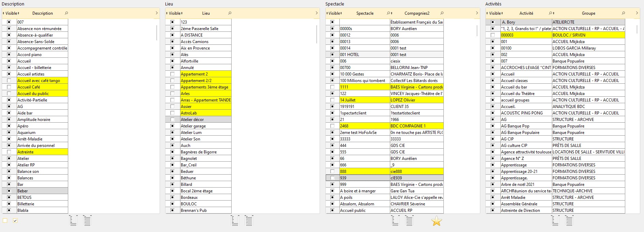
Task: Tick the checked box at bottom left
Action: tap(15, 221)
